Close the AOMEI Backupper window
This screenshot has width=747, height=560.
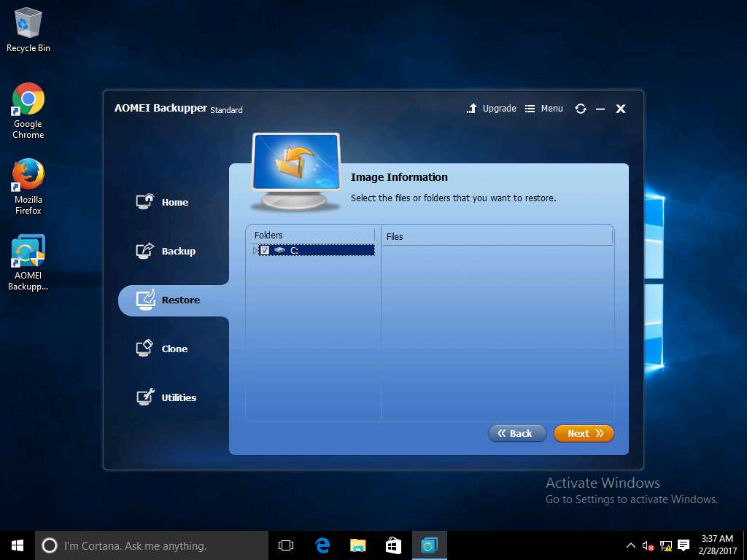620,109
